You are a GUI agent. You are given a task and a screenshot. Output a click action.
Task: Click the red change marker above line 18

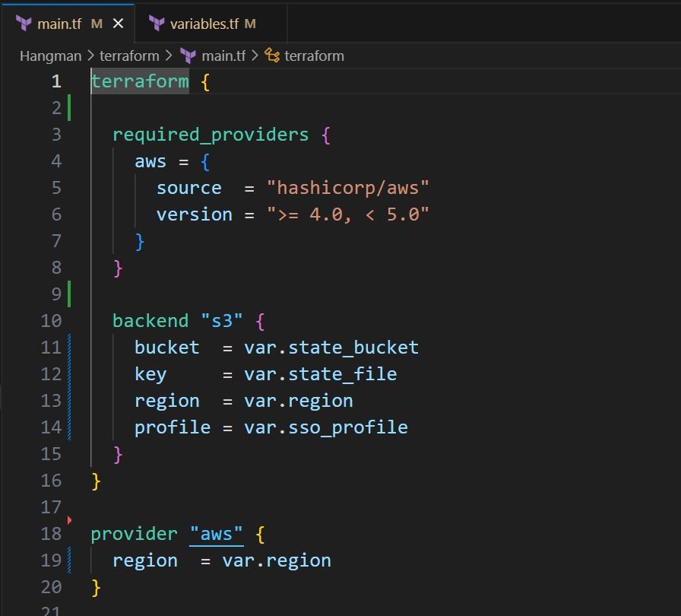(x=69, y=520)
